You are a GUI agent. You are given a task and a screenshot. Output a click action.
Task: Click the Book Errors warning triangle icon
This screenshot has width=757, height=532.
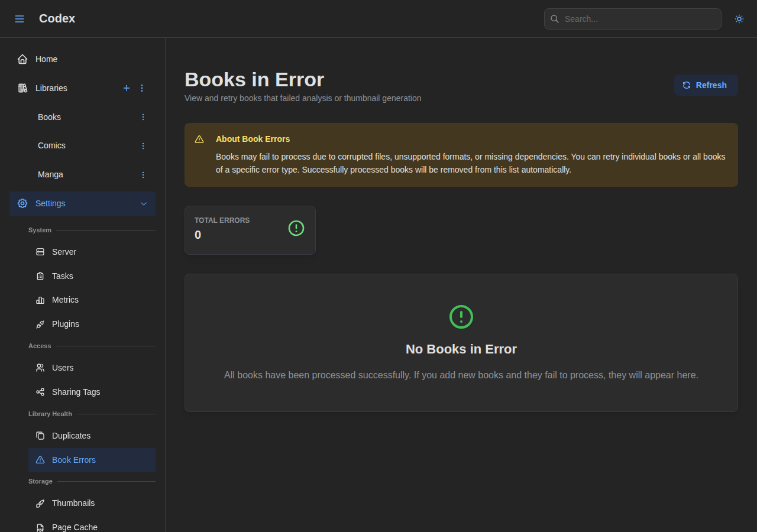pos(40,459)
